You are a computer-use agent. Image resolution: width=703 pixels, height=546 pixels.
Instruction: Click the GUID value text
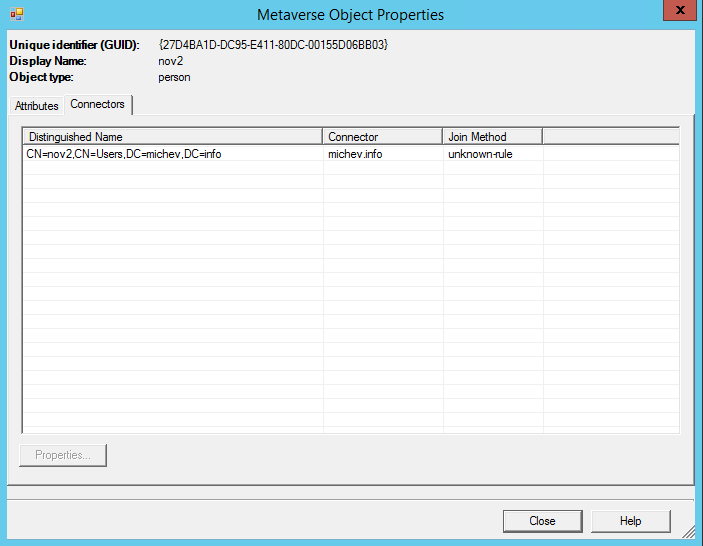(x=273, y=46)
